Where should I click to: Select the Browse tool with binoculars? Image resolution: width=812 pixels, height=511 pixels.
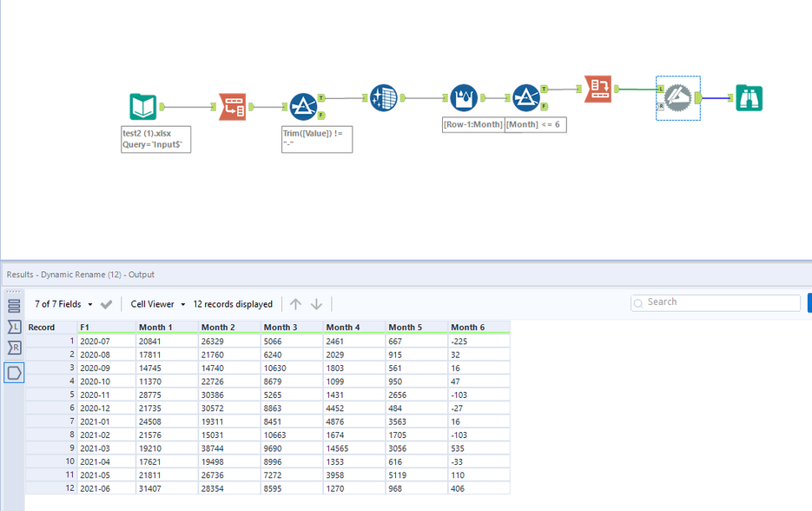pyautogui.click(x=749, y=98)
